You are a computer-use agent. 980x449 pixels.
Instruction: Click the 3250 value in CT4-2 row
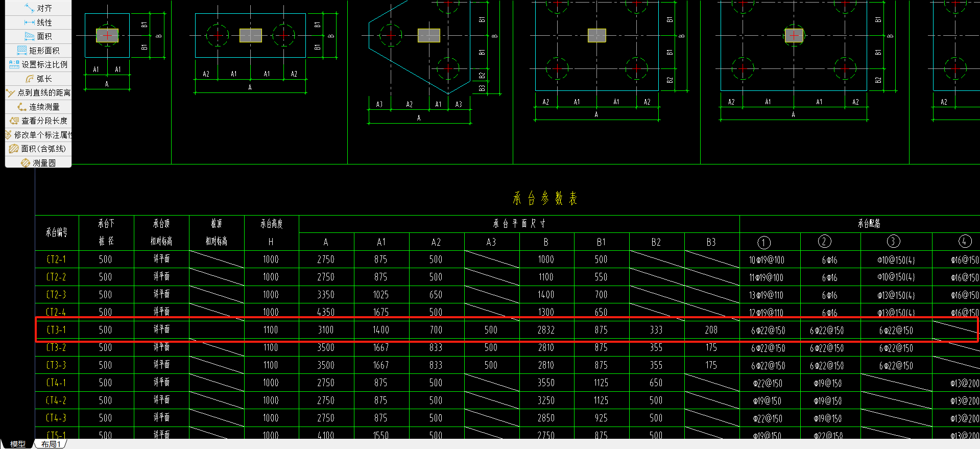pyautogui.click(x=546, y=400)
